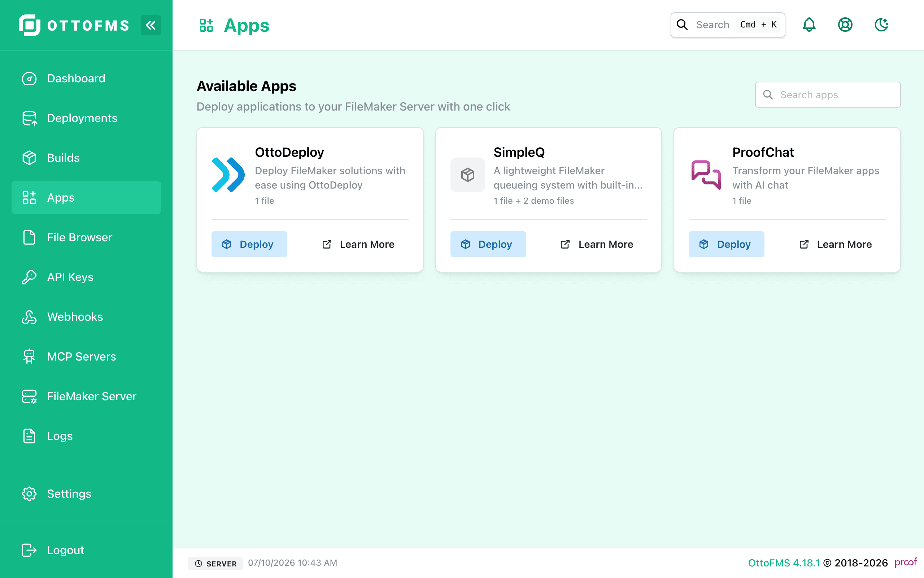Image resolution: width=924 pixels, height=578 pixels.
Task: Click the File Browser document icon
Action: [x=29, y=237]
